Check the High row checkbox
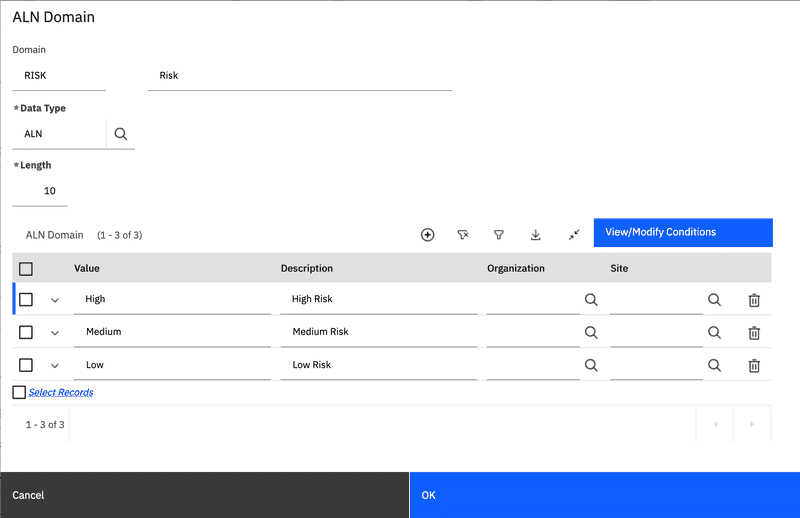 26,299
